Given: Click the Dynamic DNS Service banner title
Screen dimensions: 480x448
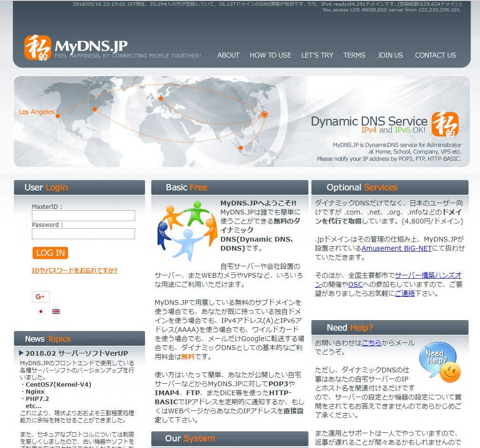Looking at the screenshot, I should tap(369, 121).
